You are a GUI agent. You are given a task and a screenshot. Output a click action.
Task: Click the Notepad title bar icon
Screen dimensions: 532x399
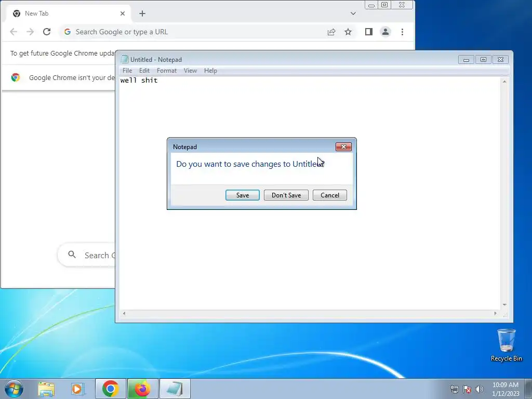click(x=125, y=60)
